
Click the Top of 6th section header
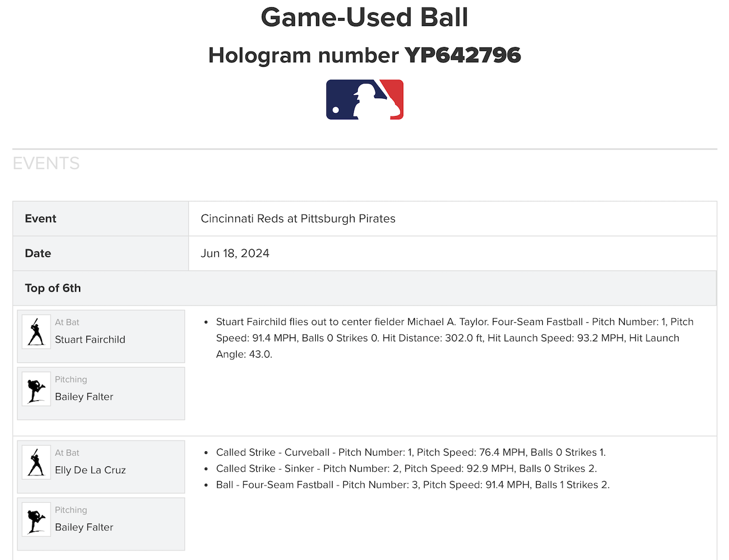364,288
